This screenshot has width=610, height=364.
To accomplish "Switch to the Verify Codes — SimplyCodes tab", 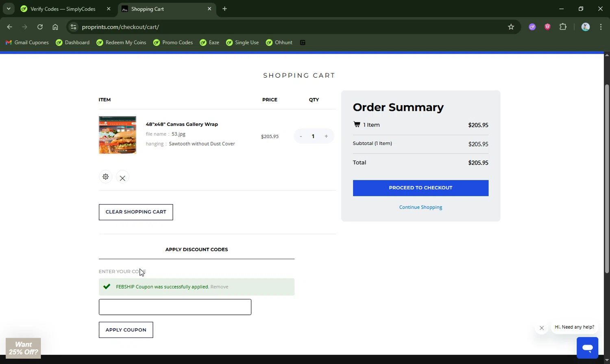I will [63, 9].
